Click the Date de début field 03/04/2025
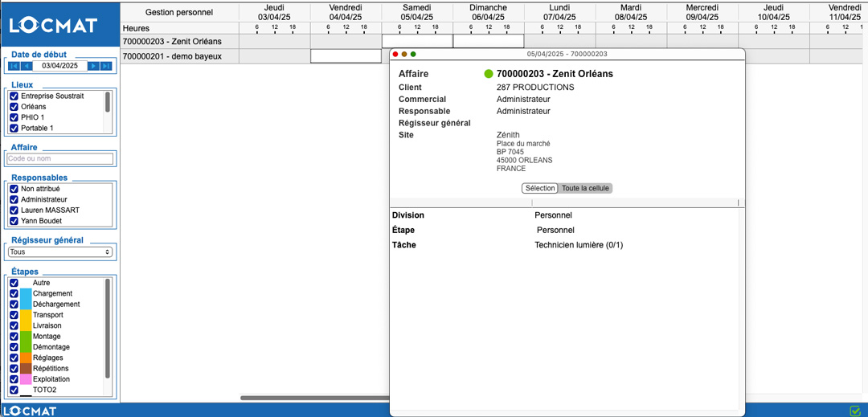This screenshot has height=417, width=868. click(60, 66)
